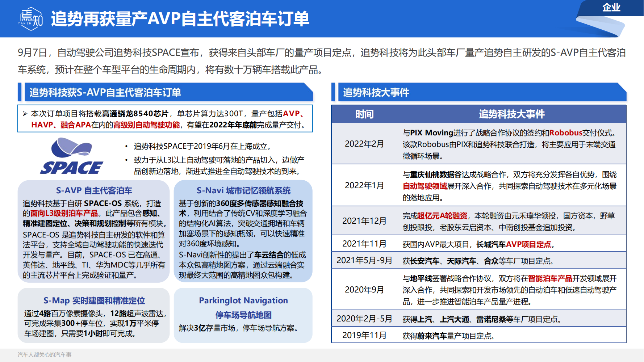This screenshot has width=644, height=362.
Task: Select section header 追势科技获S-AVP自主代客泊车订单
Action: click(x=105, y=93)
